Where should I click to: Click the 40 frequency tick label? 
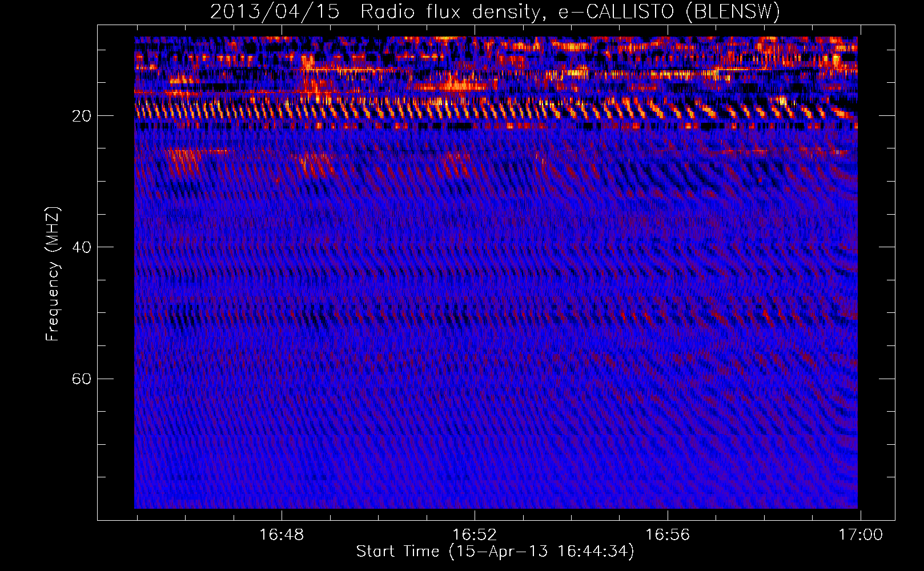pos(82,247)
